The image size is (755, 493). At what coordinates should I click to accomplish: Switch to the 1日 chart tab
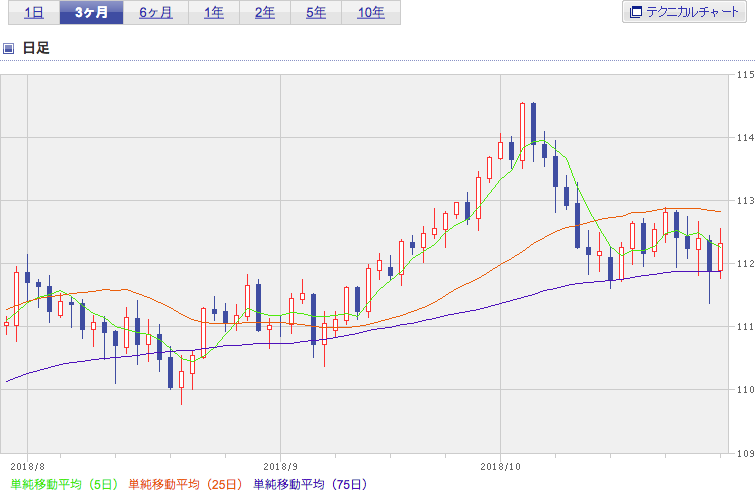point(34,13)
